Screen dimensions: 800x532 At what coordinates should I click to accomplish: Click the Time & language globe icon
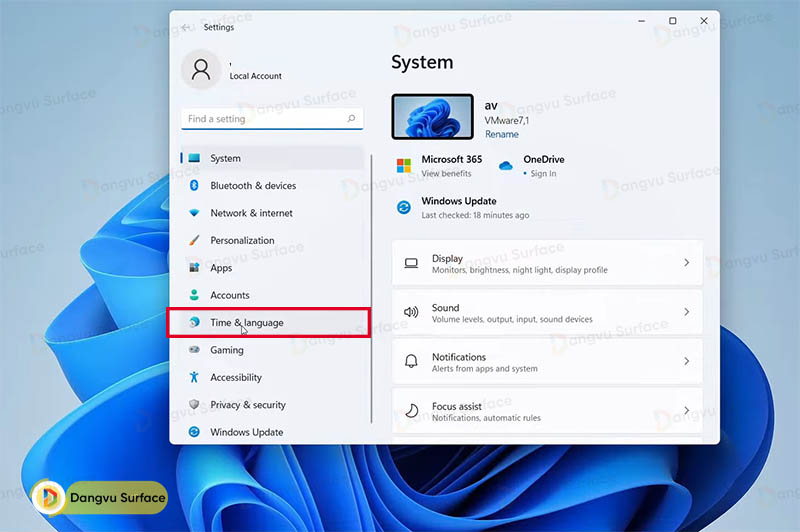pos(194,322)
